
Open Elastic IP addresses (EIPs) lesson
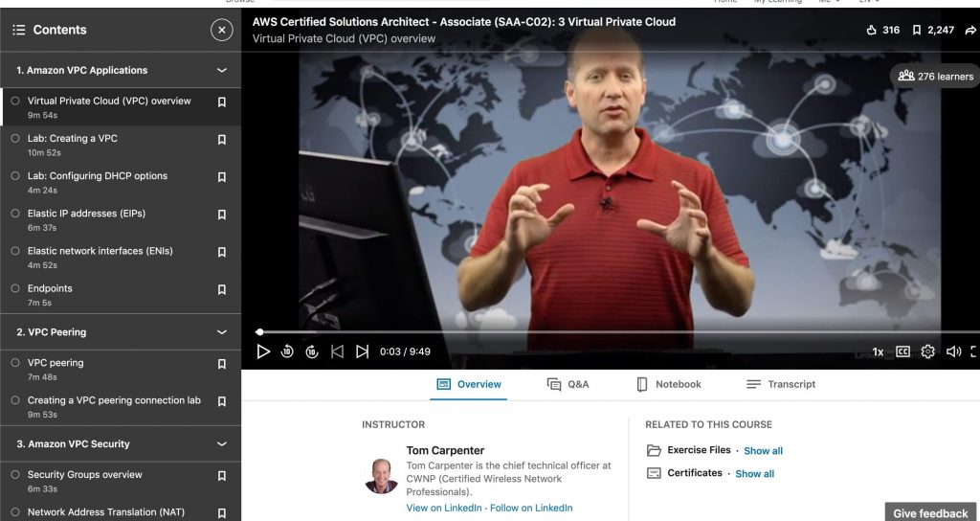[86, 214]
